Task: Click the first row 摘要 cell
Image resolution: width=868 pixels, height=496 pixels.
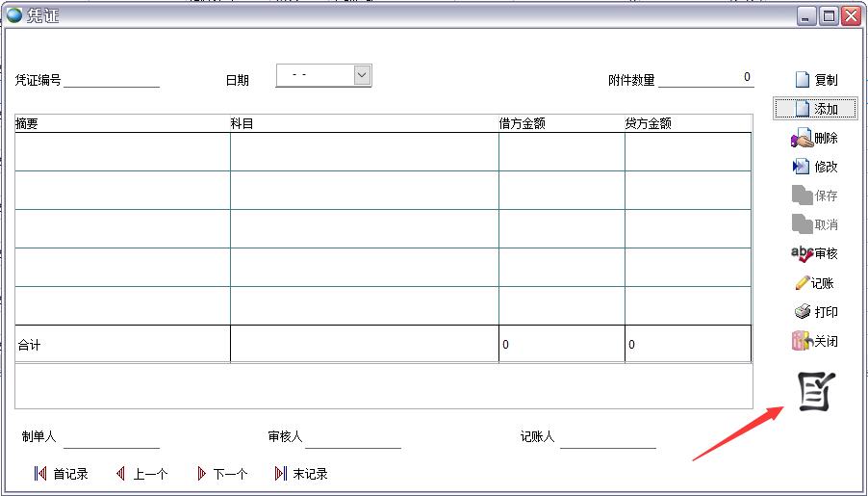Action: pyautogui.click(x=122, y=152)
